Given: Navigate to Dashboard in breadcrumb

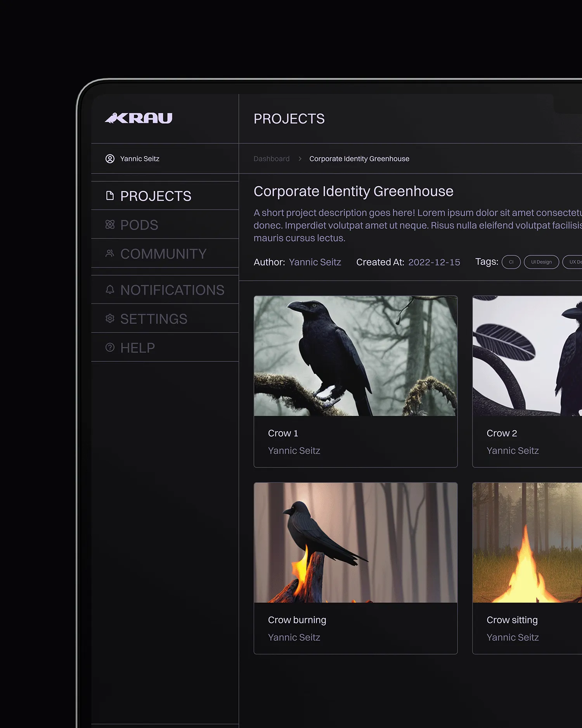Looking at the screenshot, I should point(271,159).
